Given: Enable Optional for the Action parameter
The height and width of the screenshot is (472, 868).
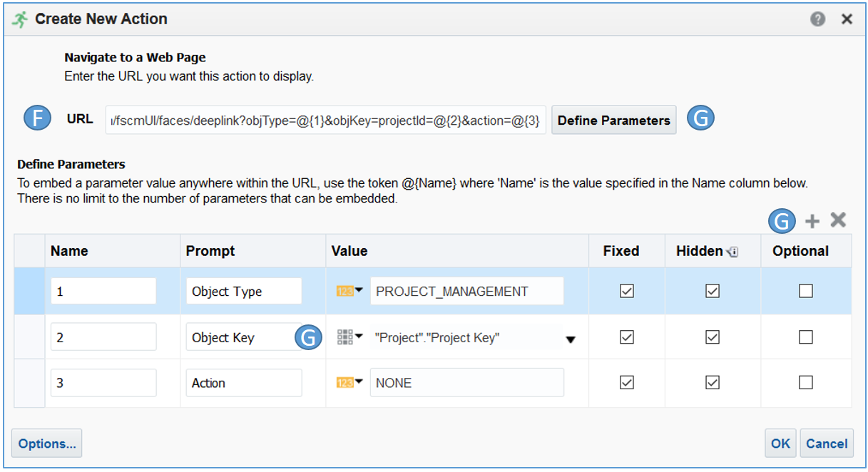Looking at the screenshot, I should coord(805,383).
